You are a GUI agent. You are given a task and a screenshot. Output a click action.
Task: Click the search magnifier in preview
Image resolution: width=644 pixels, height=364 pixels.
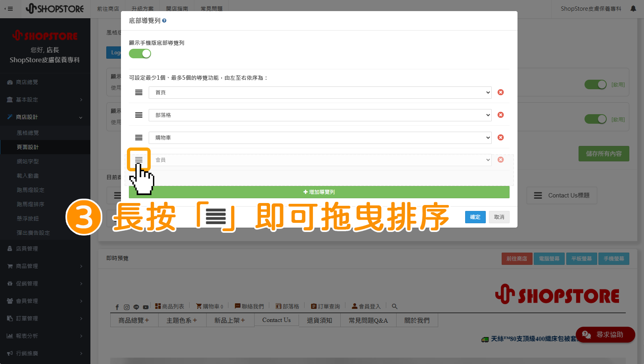[x=395, y=307]
